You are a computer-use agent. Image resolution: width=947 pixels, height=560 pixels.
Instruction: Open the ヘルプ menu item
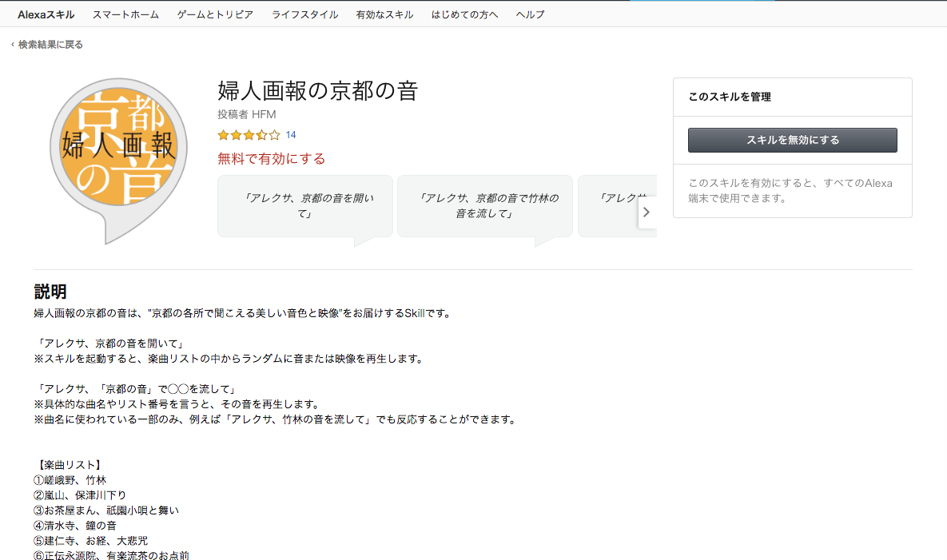pos(531,14)
